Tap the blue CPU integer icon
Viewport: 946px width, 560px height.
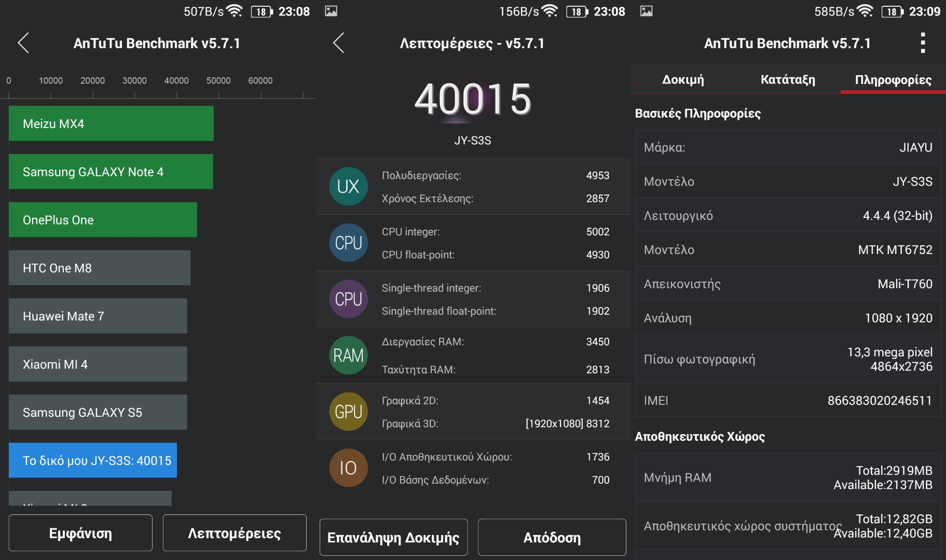click(348, 243)
